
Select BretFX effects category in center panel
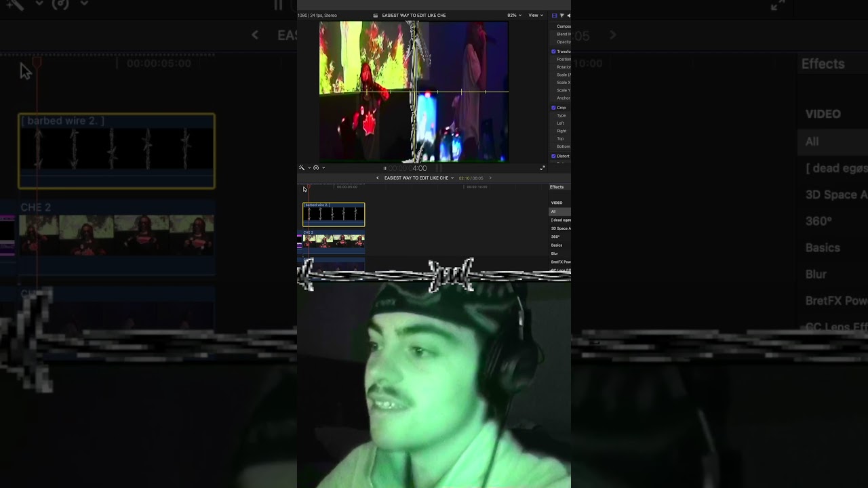(x=559, y=262)
